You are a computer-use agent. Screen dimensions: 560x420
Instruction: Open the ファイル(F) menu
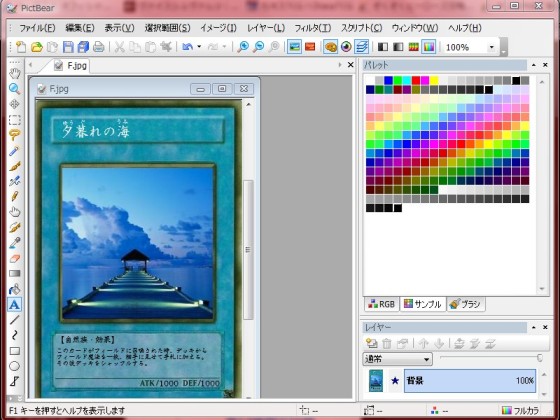[37, 28]
